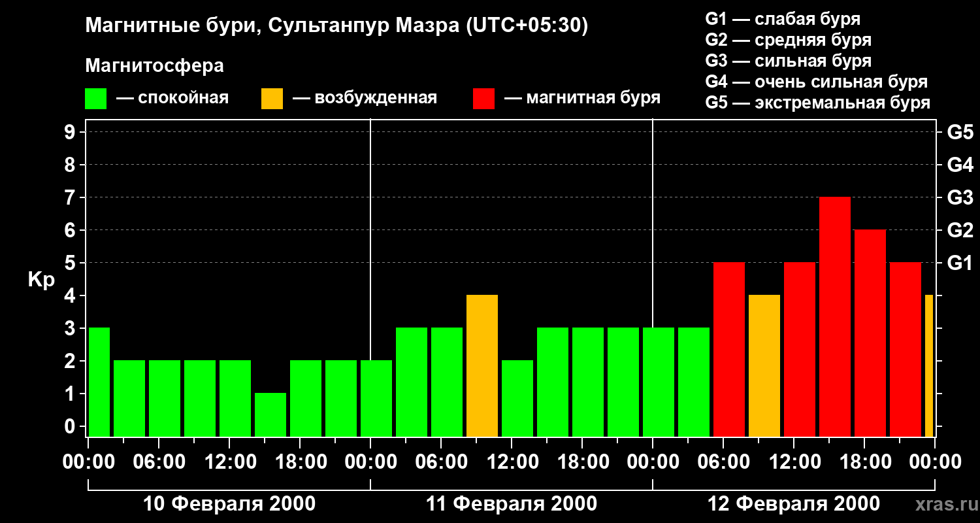The image size is (980, 523).
Task: Select the red bar reaching Kp 6
Action: [870, 333]
